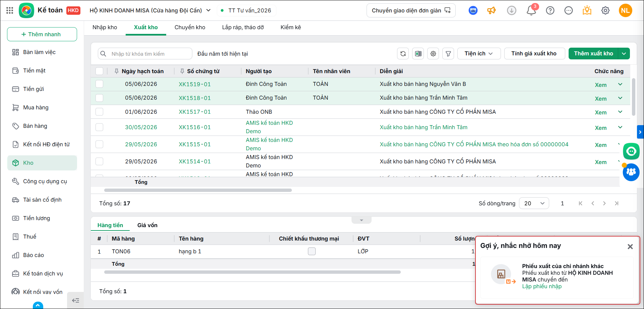Image resolution: width=644 pixels, height=309 pixels.
Task: Click the Tính giá xuất kho button
Action: coord(534,54)
